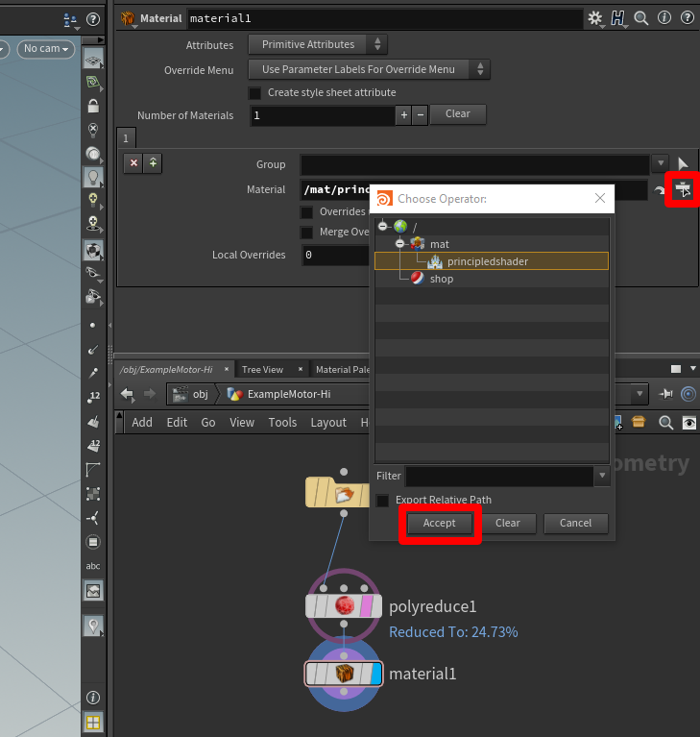The height and width of the screenshot is (737, 700).
Task: Open the Layout menu
Action: point(327,422)
